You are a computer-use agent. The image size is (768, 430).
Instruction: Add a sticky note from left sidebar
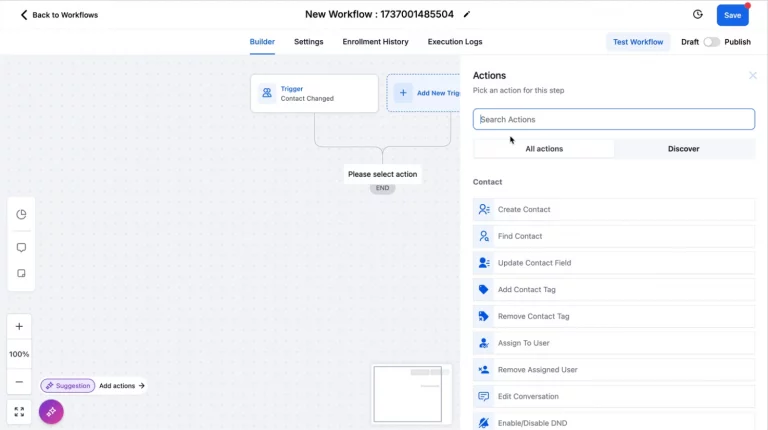pyautogui.click(x=20, y=274)
